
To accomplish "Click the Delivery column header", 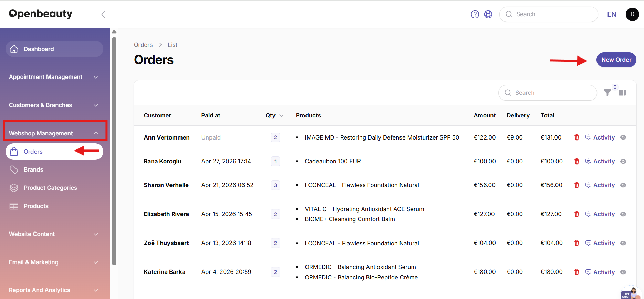I will pos(518,115).
